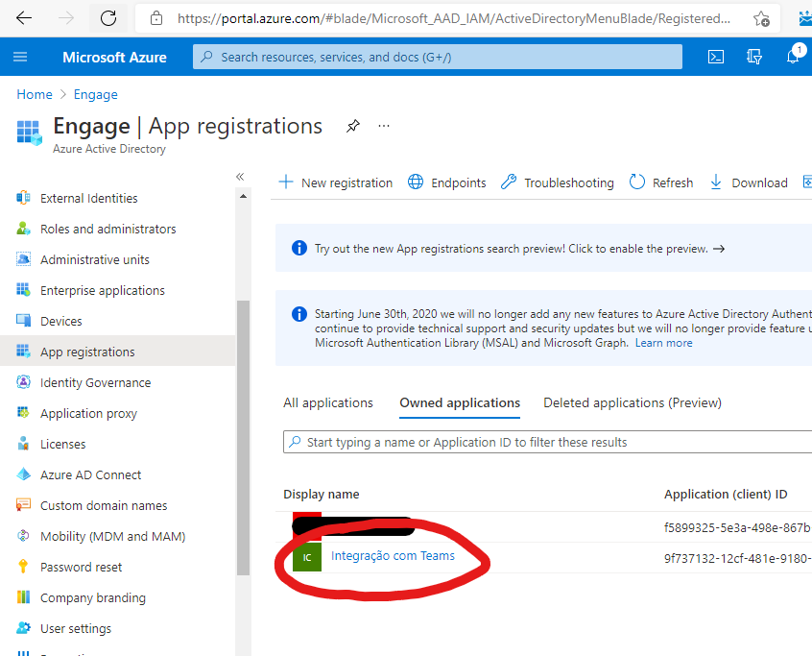Click the Display name column header

coord(322,495)
